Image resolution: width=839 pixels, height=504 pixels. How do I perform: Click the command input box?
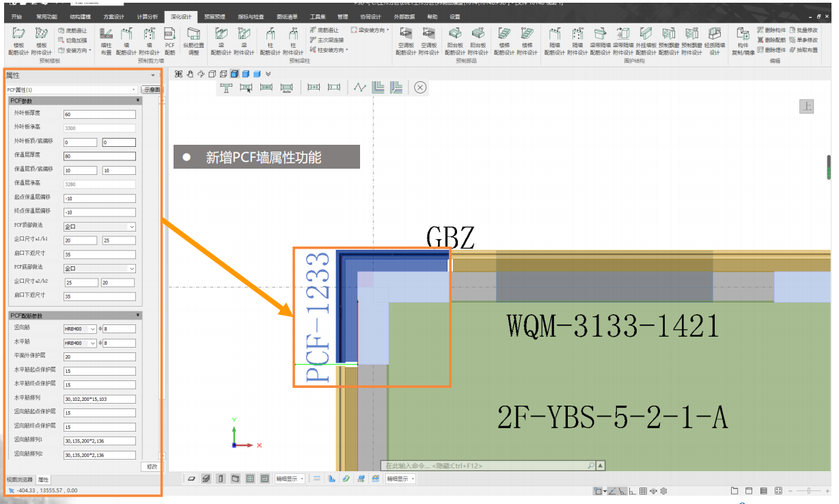[x=485, y=466]
